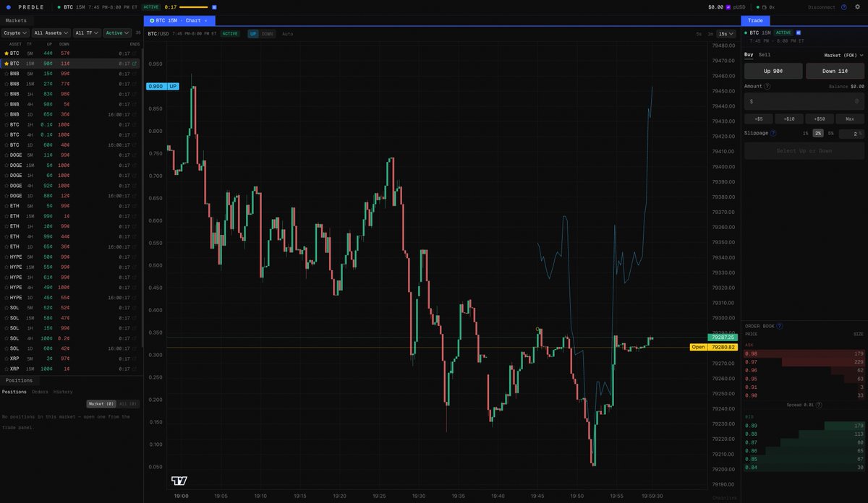Add +$5 to amount
The height and width of the screenshot is (503, 868).
pyautogui.click(x=758, y=119)
